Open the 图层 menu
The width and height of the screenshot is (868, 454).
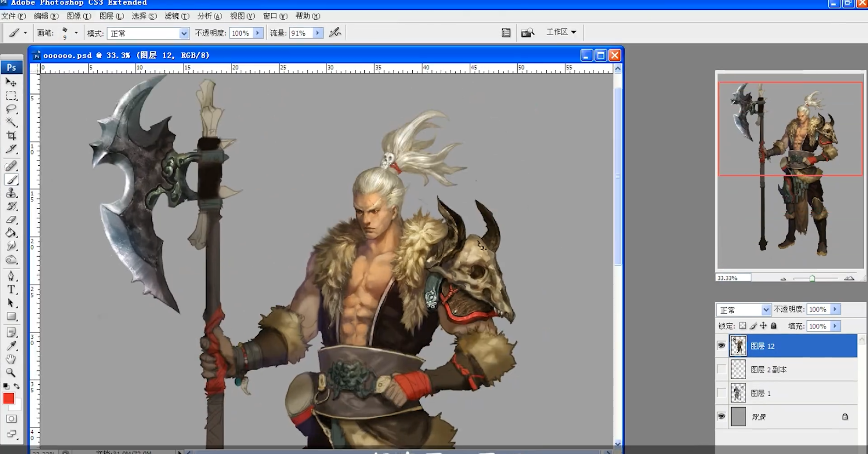(x=112, y=16)
